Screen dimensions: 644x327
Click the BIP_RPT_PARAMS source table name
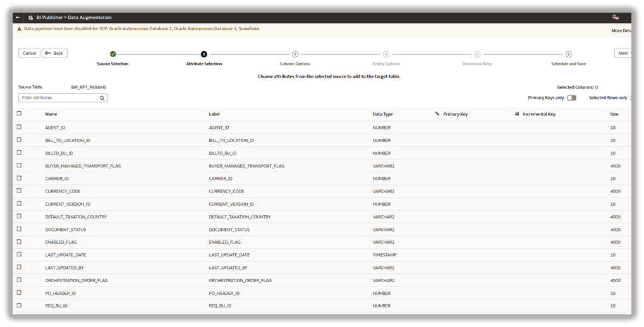[x=88, y=87]
